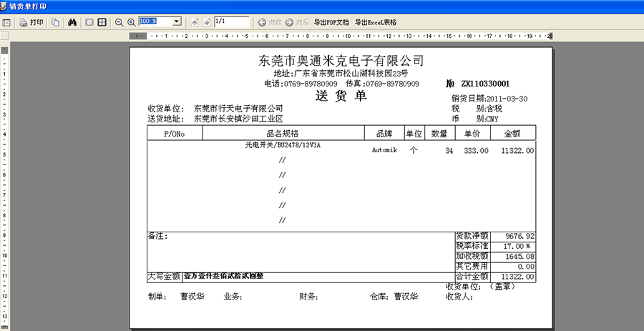Click the 大写金额 label
The image size is (644, 331).
164,277
